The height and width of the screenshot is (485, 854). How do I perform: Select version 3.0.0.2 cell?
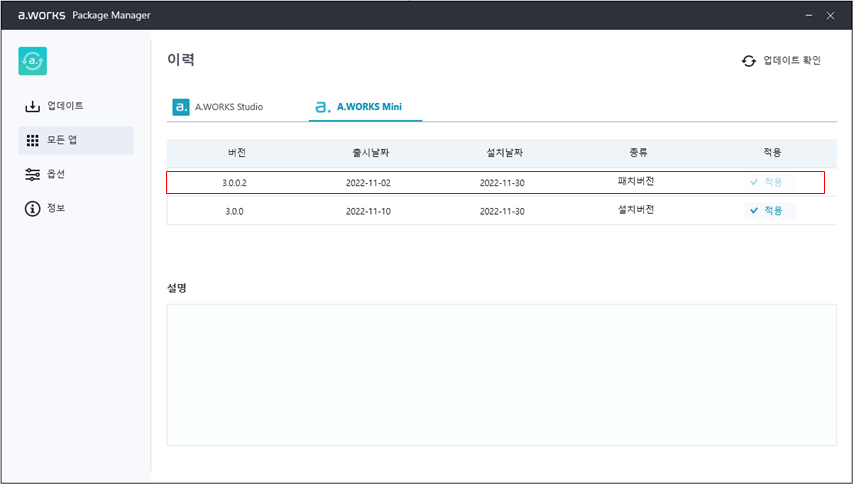coord(234,183)
